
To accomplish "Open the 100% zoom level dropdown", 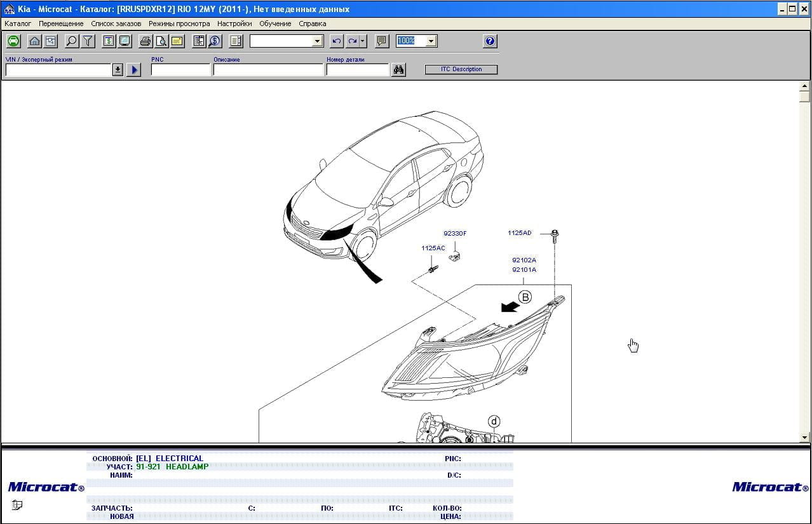I will [431, 41].
